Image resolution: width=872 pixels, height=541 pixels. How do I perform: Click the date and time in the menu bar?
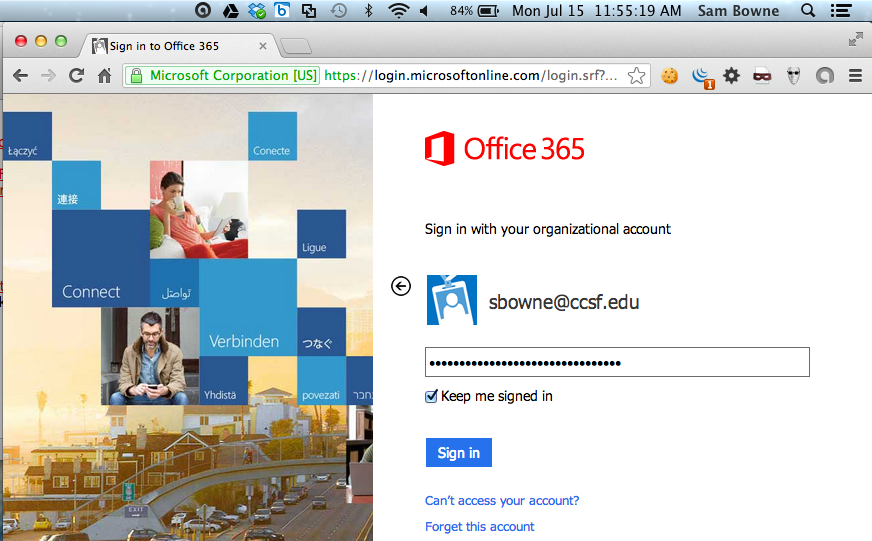596,11
